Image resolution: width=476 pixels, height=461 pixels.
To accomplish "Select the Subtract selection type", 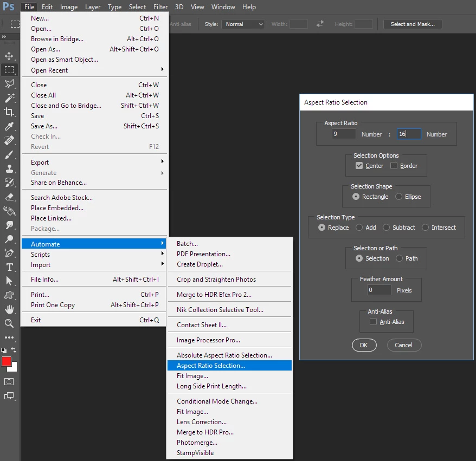I will pos(386,228).
